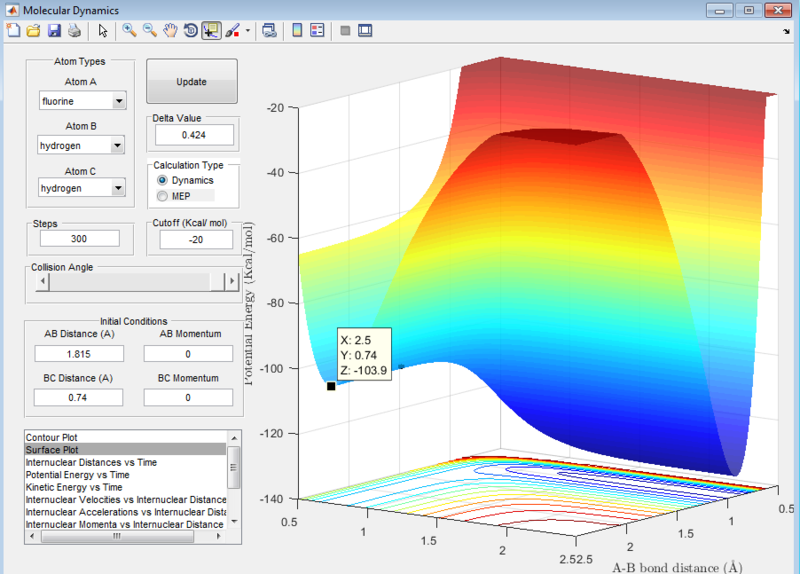Image resolution: width=800 pixels, height=574 pixels.
Task: Enable the Rotate 3D tool
Action: click(190, 31)
